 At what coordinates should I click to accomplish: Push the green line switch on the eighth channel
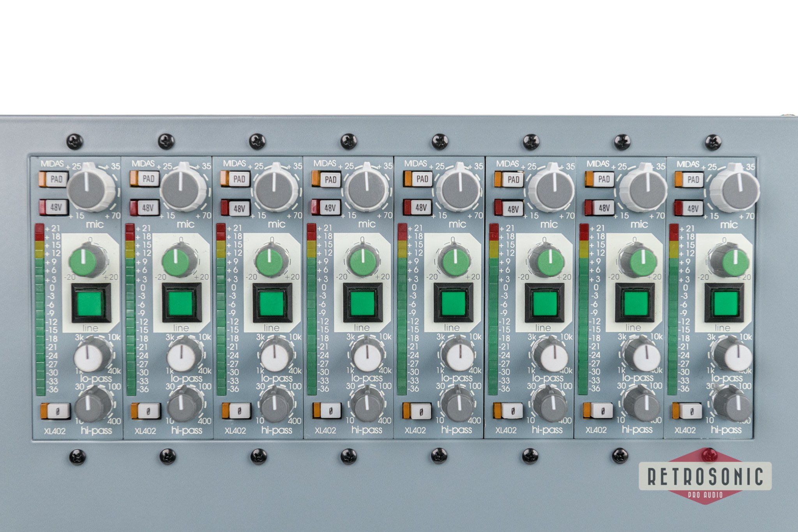(724, 303)
